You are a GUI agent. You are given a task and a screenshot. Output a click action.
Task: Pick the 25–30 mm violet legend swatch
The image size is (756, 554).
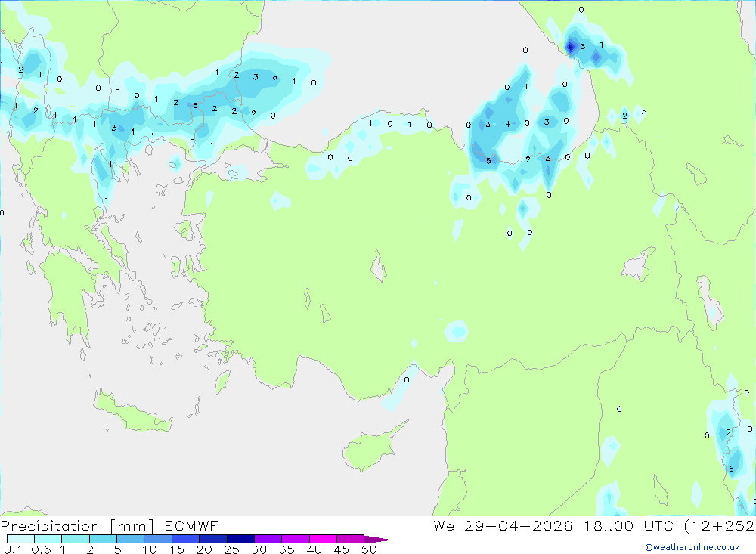click(x=240, y=539)
